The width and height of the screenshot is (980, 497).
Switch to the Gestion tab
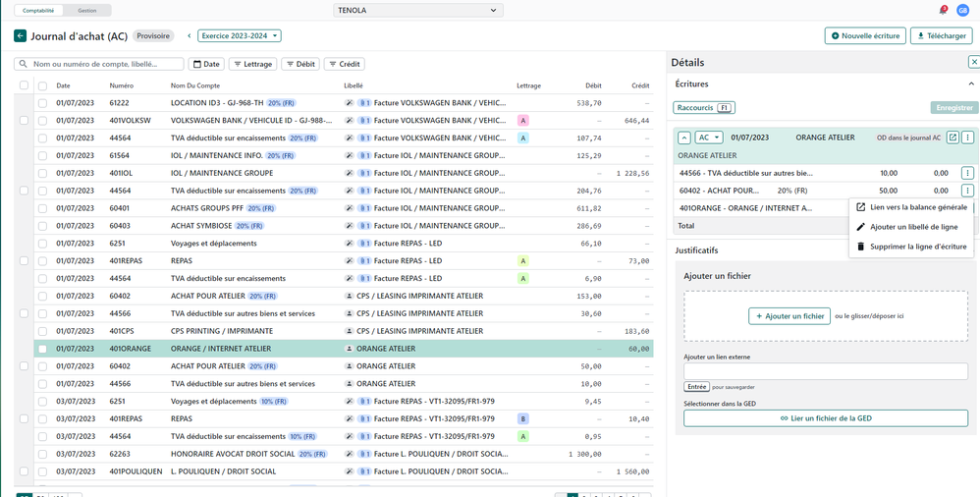click(86, 11)
